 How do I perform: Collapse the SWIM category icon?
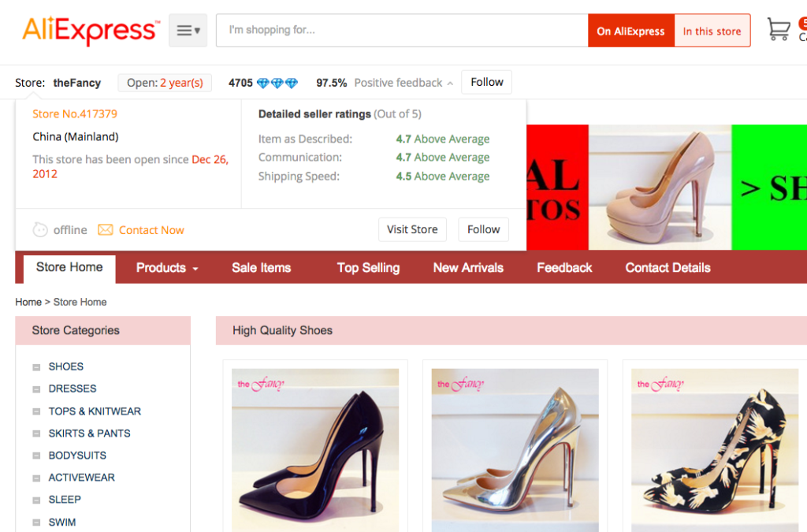click(x=36, y=523)
